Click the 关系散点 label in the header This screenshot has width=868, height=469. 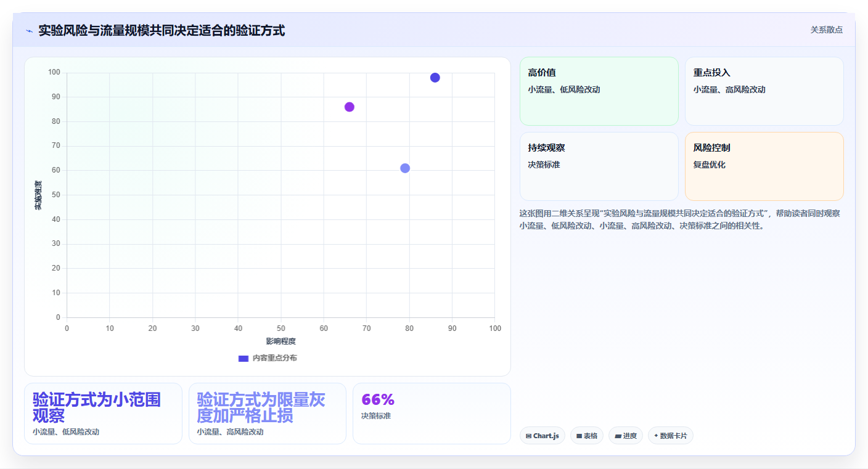point(826,30)
